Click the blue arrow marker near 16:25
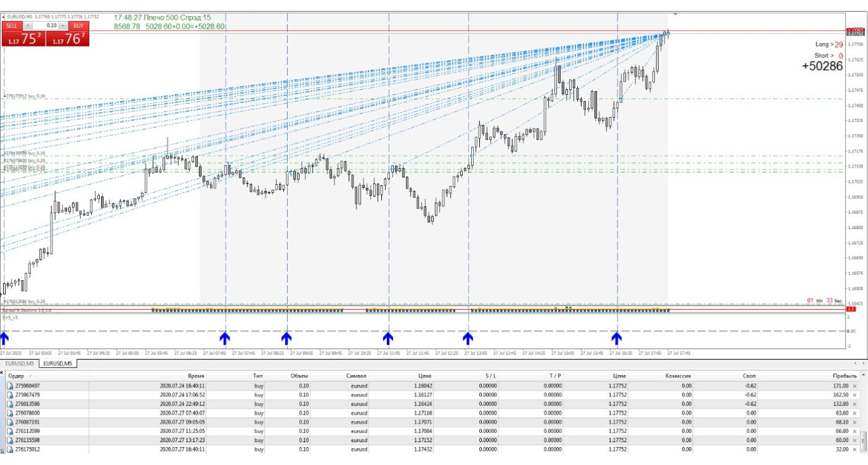The width and height of the screenshot is (868, 465). [616, 338]
